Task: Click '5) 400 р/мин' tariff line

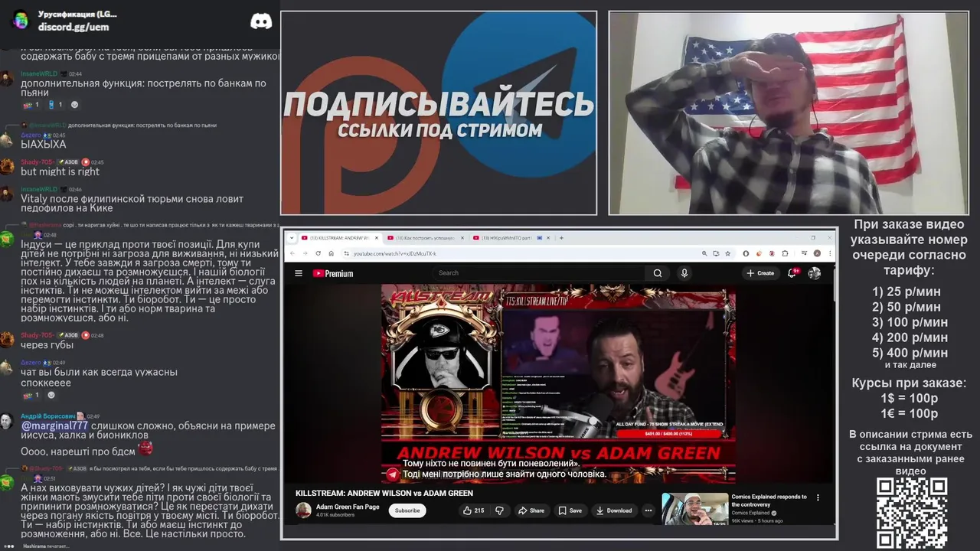Action: [910, 353]
